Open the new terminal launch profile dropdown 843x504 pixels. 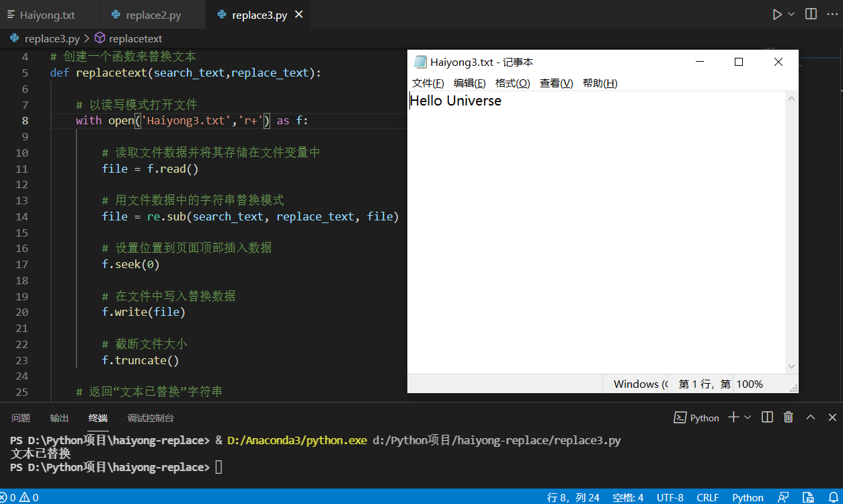pos(748,417)
